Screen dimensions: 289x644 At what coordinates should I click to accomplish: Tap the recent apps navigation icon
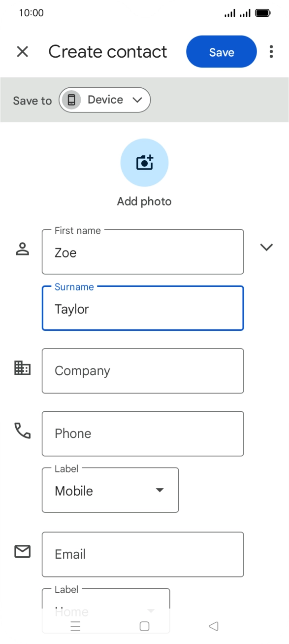coord(75,626)
